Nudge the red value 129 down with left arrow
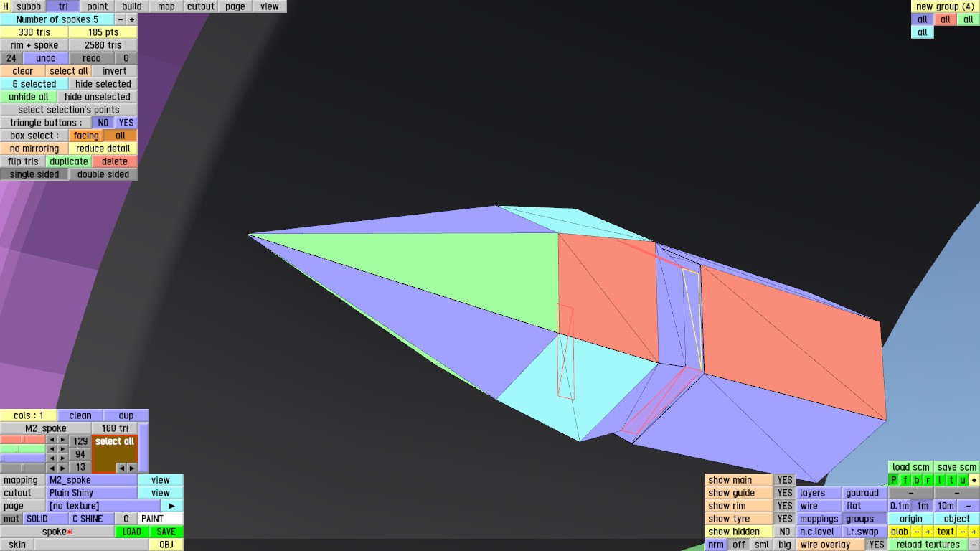Screen dimensions: 980x551 pos(52,440)
